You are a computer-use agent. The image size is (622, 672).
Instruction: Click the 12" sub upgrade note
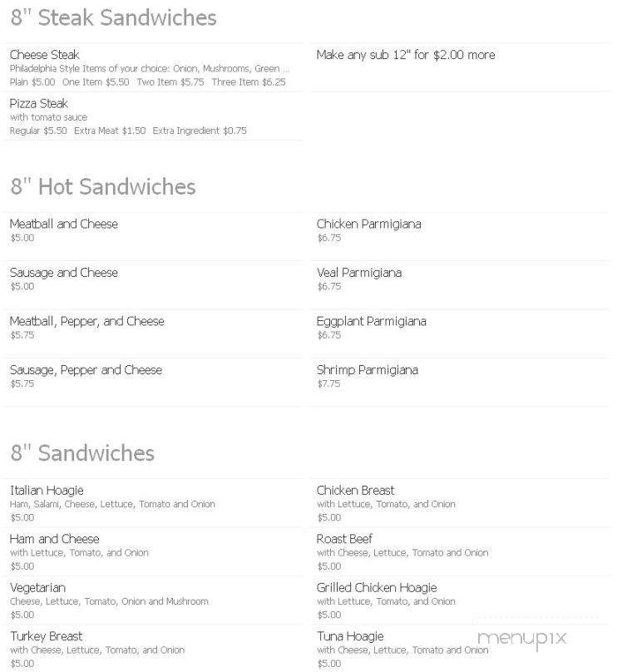[x=406, y=55]
